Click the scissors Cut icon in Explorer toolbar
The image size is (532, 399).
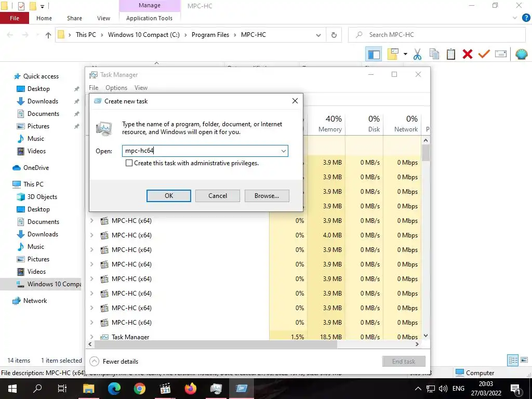(x=417, y=54)
